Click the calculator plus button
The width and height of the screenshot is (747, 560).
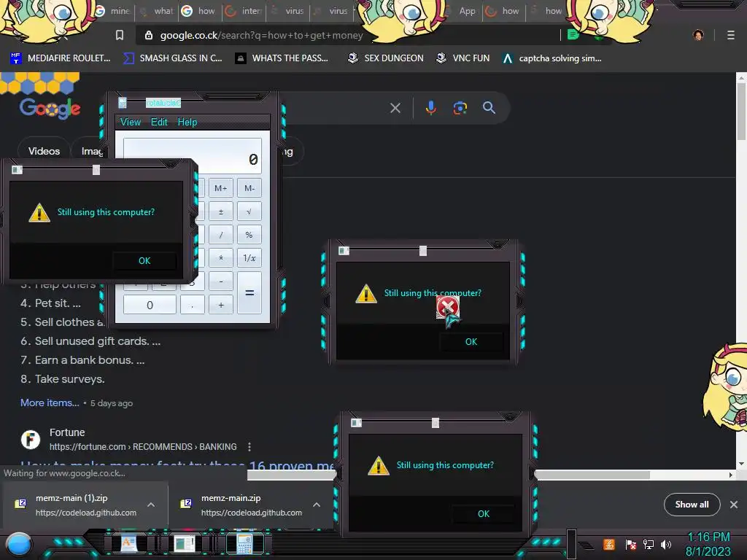tap(220, 305)
